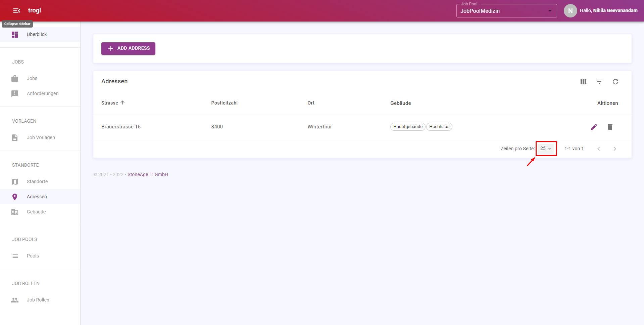This screenshot has height=325, width=644.
Task: Click the Strasse ascending sort arrow
Action: (x=122, y=103)
